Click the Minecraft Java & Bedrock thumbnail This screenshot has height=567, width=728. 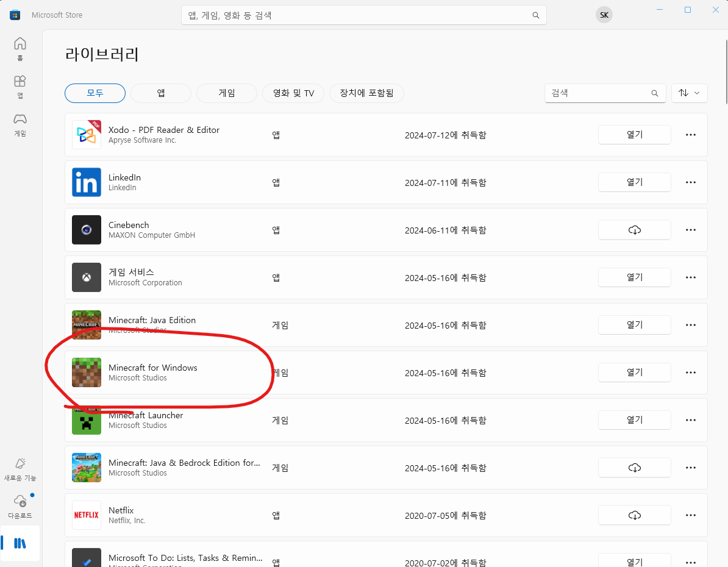(x=87, y=468)
